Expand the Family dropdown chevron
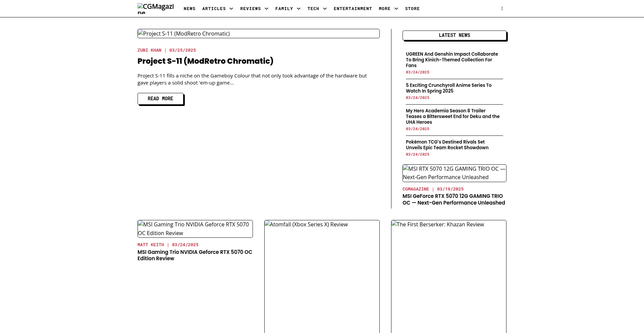The width and height of the screenshot is (644, 333). coord(299,9)
